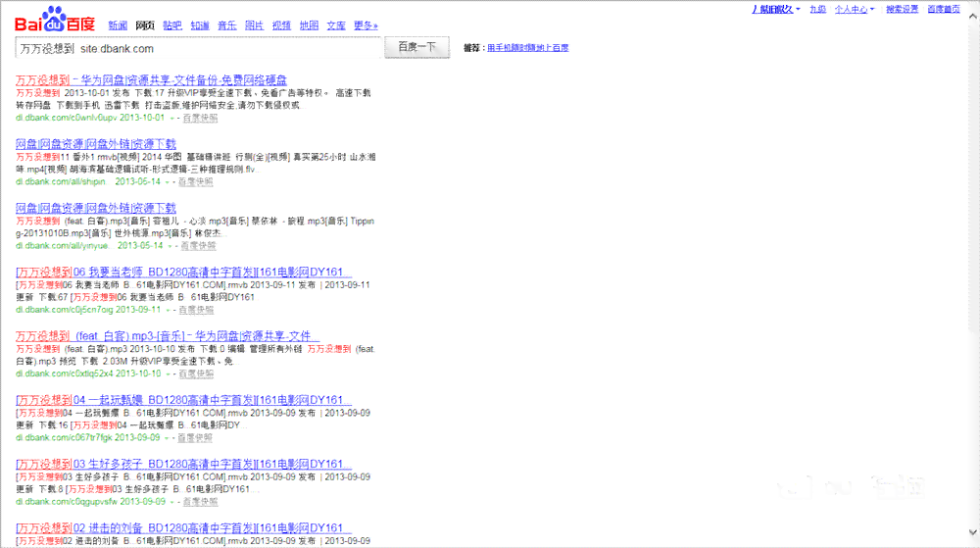This screenshot has height=548, width=980.
Task: Open 百度快照 for the dl.dbank.com/c0qgupvsfw result
Action: point(200,502)
